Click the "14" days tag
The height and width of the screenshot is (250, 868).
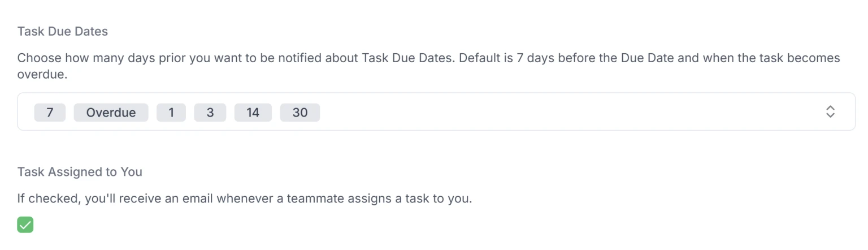tap(253, 113)
